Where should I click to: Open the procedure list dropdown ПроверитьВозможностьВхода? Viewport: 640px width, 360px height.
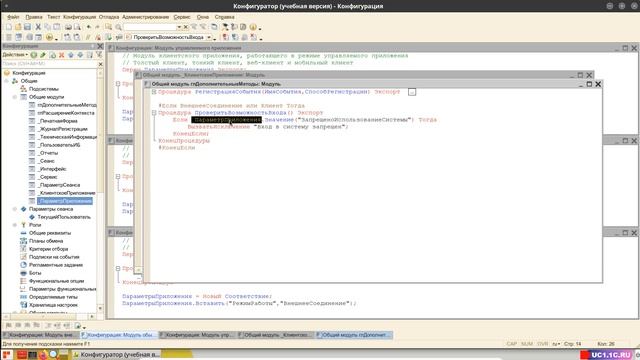[209, 37]
